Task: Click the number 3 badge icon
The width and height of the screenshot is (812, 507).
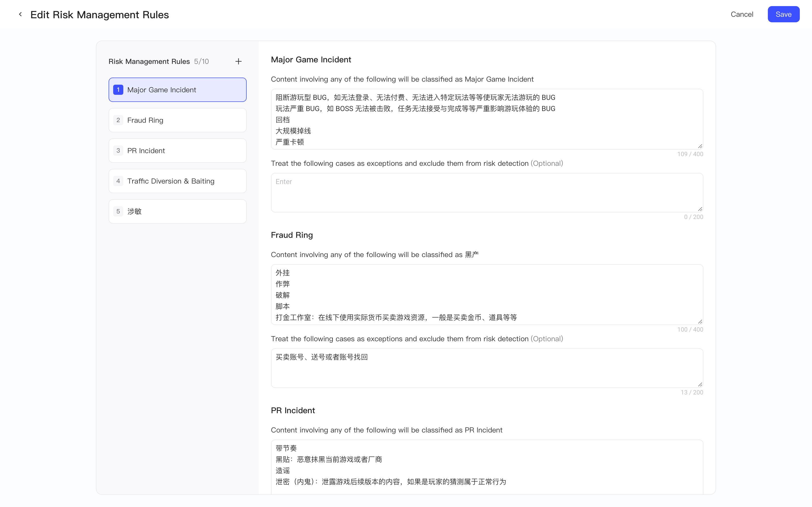Action: [118, 151]
